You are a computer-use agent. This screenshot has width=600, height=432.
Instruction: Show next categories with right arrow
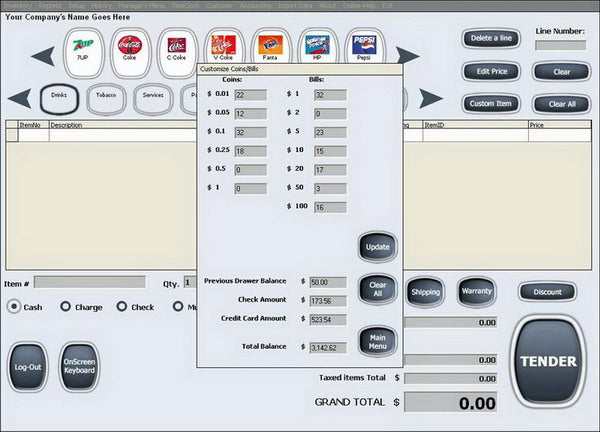pos(431,99)
